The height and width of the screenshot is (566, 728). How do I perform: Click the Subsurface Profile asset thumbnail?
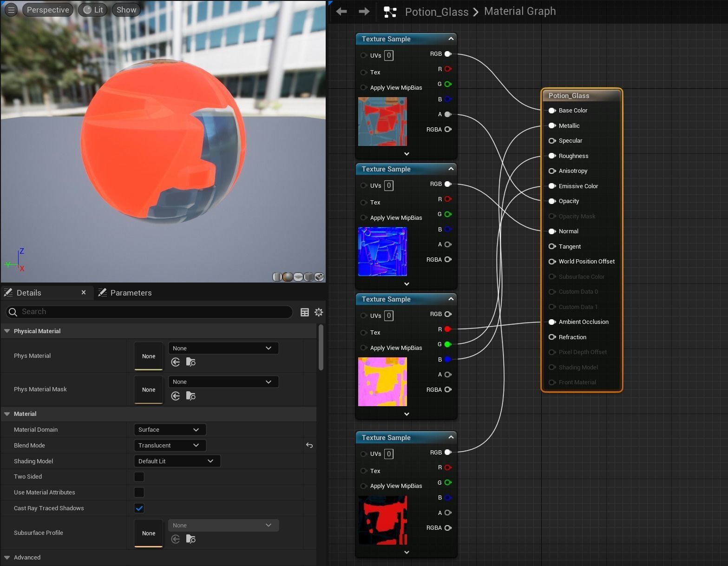(149, 533)
